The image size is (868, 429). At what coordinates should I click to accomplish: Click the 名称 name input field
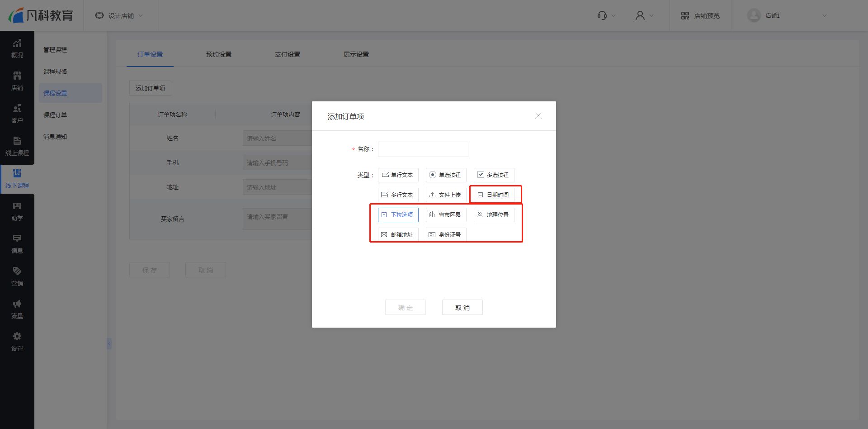423,149
